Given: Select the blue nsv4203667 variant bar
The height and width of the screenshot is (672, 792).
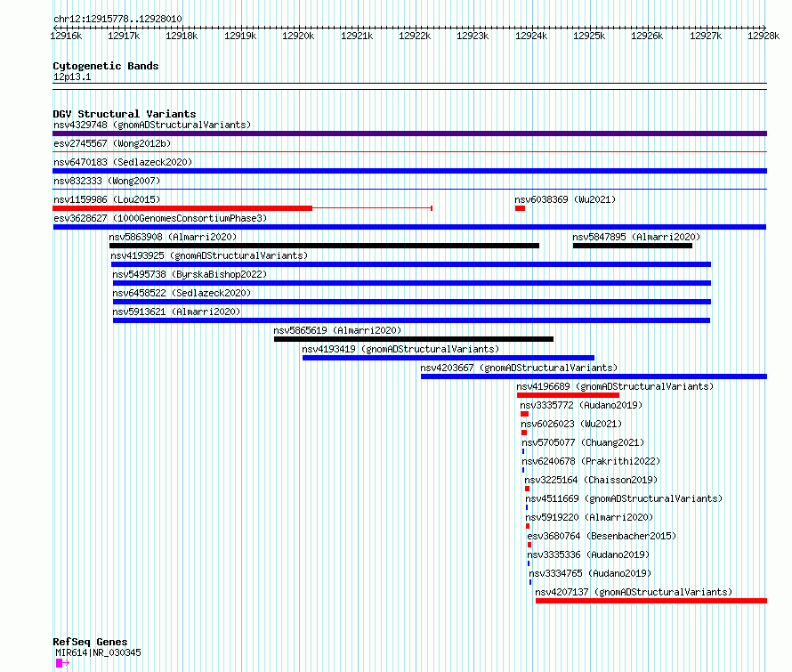Looking at the screenshot, I should 594,376.
